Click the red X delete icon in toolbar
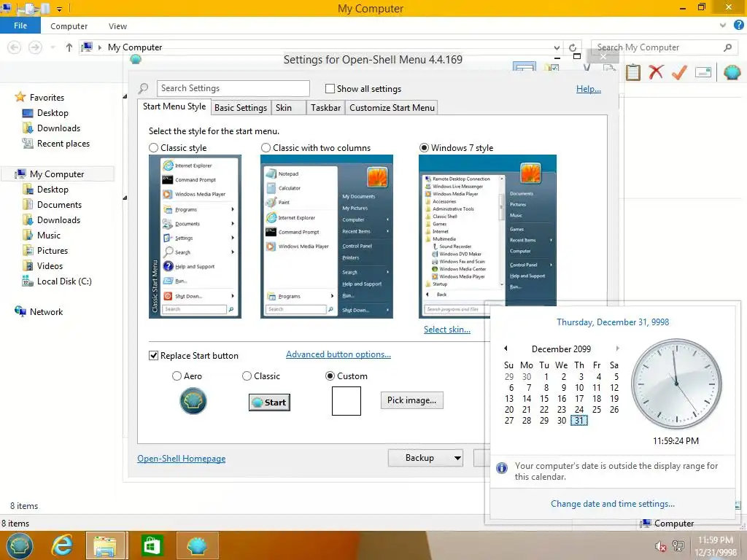This screenshot has height=560, width=747. click(656, 72)
